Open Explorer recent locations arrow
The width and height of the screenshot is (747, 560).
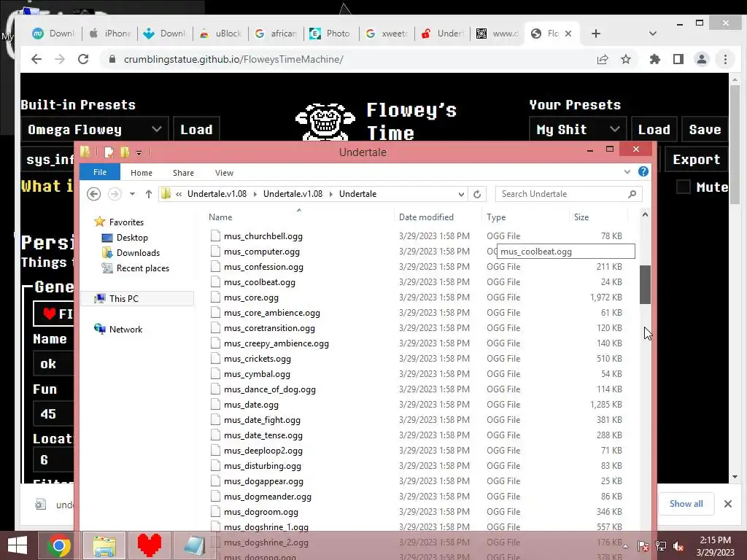click(132, 194)
